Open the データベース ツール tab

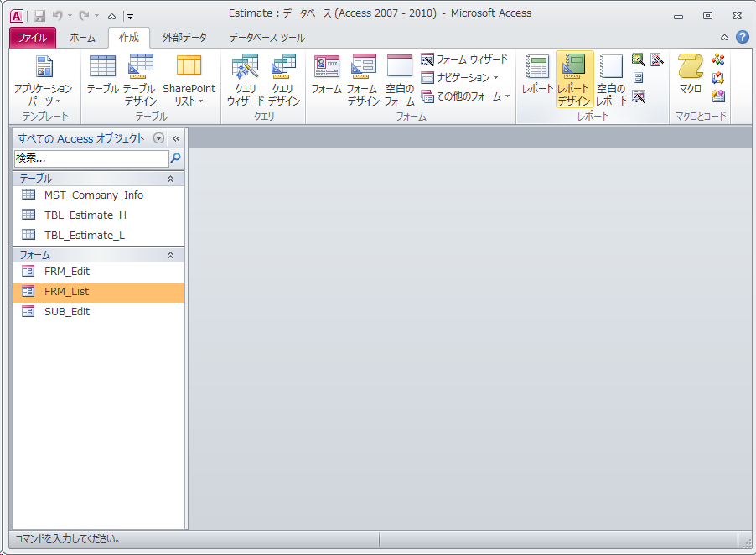(267, 38)
